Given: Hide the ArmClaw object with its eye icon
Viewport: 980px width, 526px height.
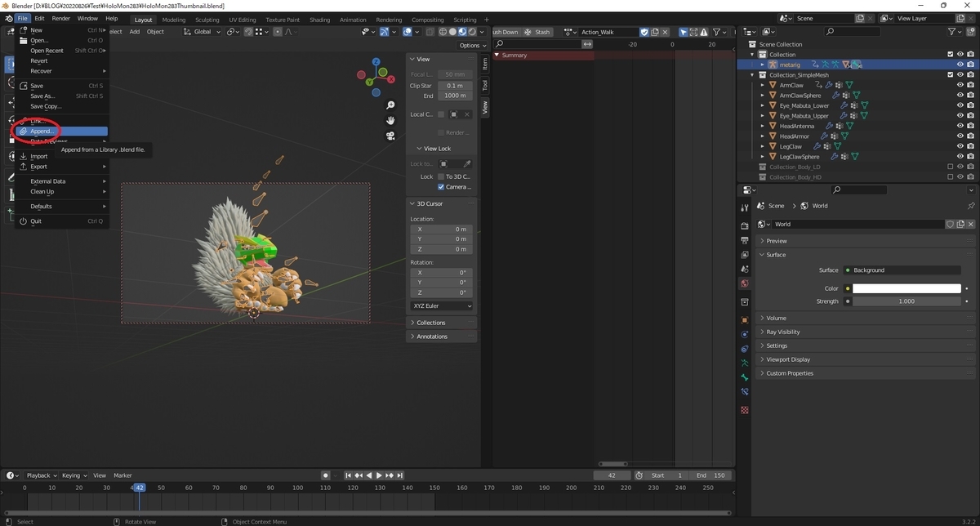Looking at the screenshot, I should pyautogui.click(x=960, y=85).
